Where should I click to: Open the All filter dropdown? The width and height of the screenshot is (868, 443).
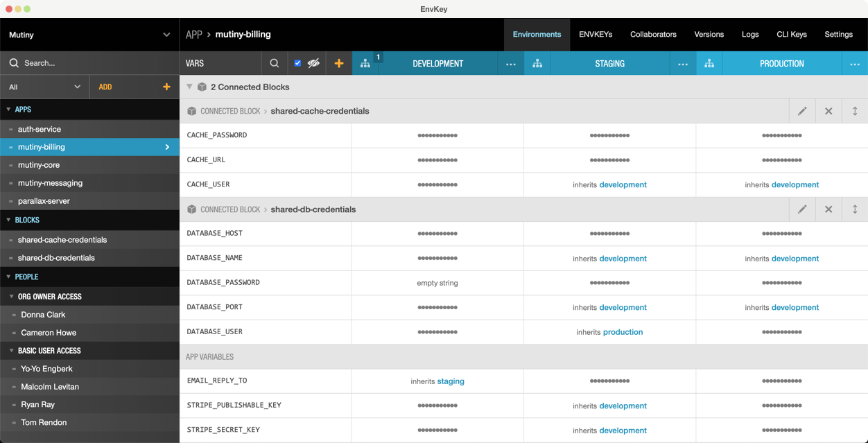(x=44, y=87)
